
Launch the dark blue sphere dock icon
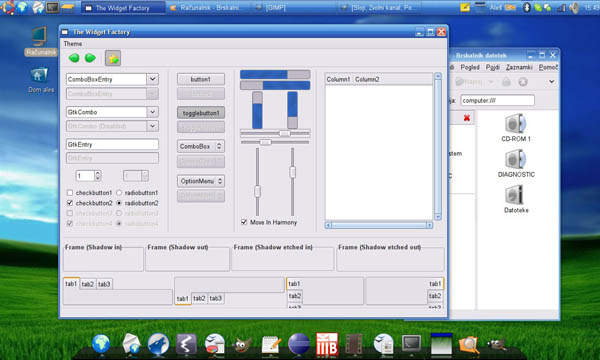[x=299, y=344]
